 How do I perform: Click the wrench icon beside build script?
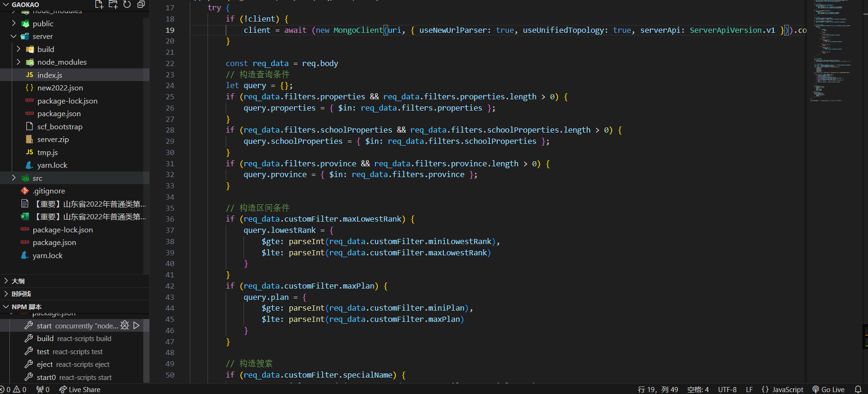tap(29, 338)
